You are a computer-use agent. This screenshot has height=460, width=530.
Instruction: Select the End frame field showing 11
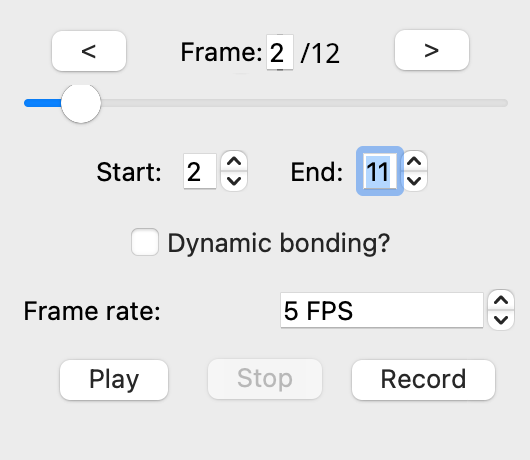point(380,171)
